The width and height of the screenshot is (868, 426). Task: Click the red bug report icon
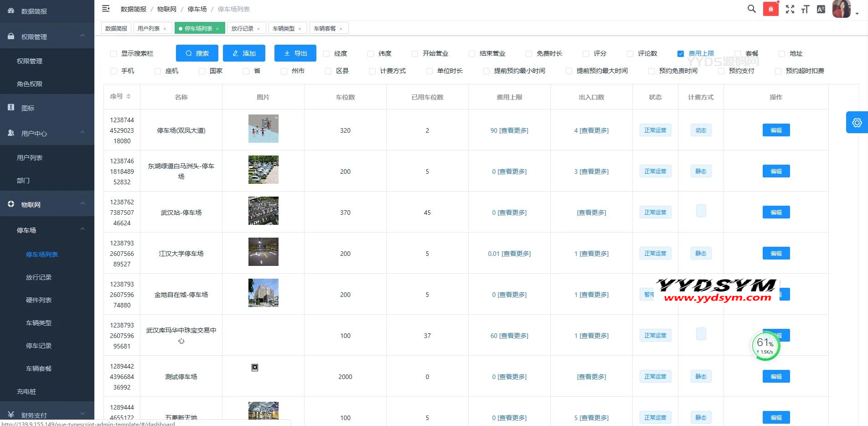[770, 9]
